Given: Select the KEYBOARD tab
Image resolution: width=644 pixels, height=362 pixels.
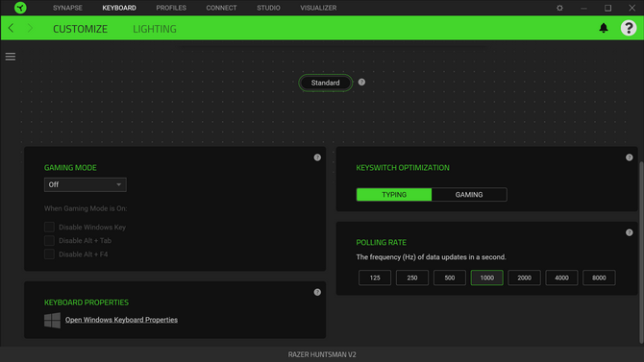Looking at the screenshot, I should click(x=119, y=8).
